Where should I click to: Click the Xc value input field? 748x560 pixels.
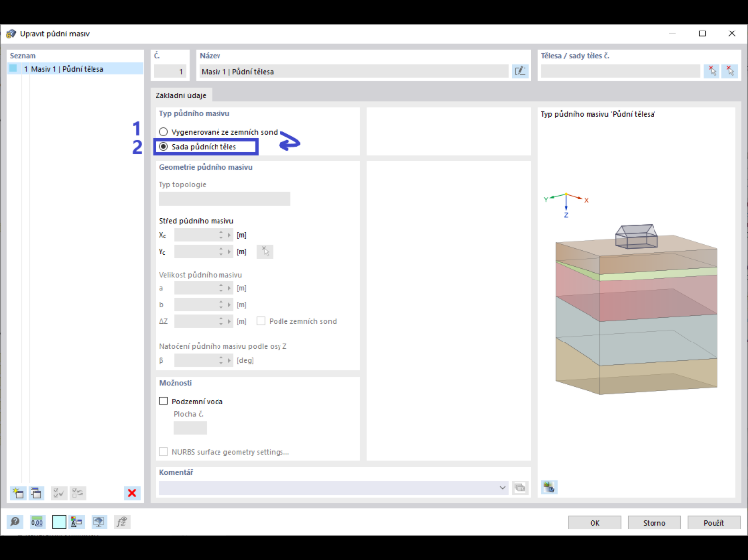198,235
